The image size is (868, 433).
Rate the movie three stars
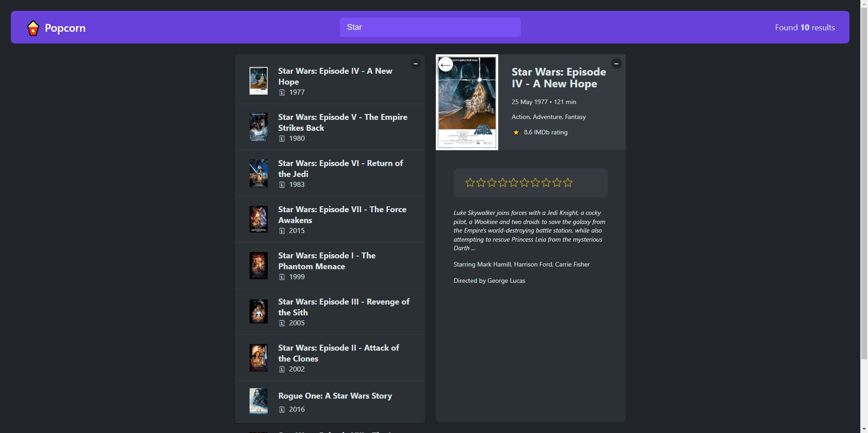pos(492,182)
